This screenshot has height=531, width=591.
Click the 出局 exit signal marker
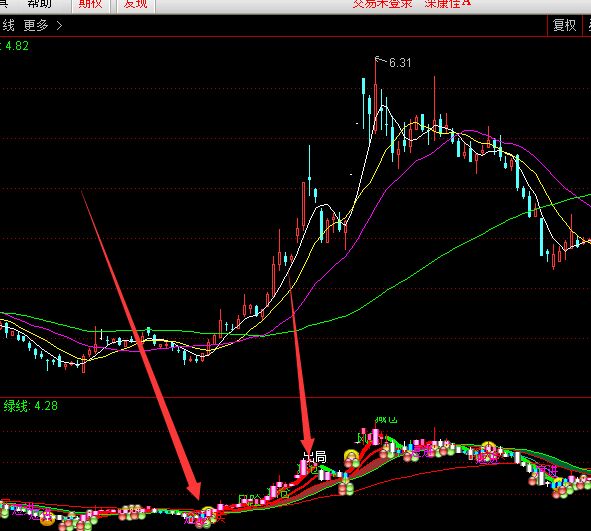coord(316,457)
